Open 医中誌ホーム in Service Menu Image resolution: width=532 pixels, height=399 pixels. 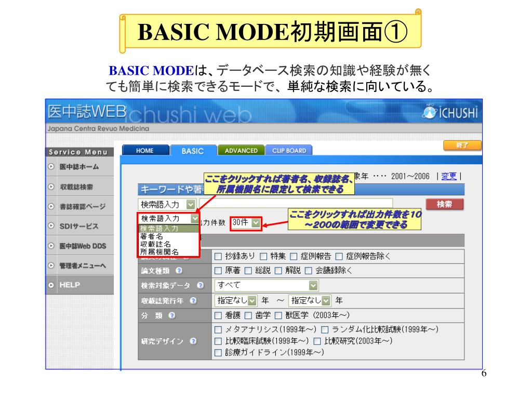79,167
